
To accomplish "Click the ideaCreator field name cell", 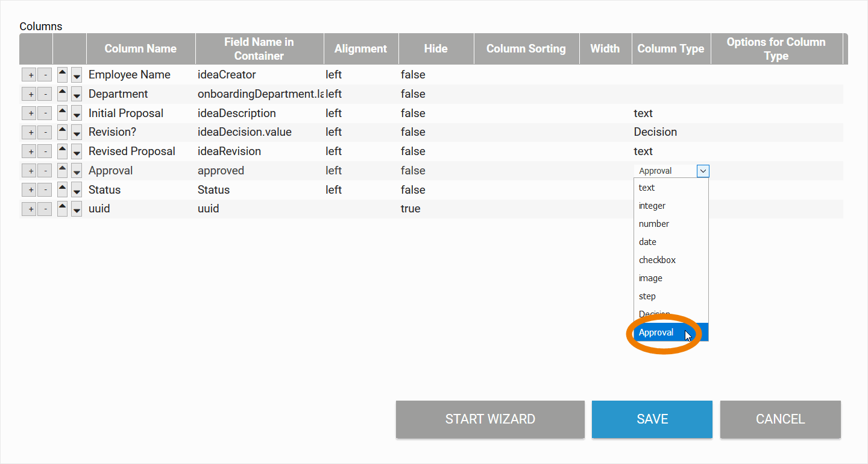I will click(227, 75).
